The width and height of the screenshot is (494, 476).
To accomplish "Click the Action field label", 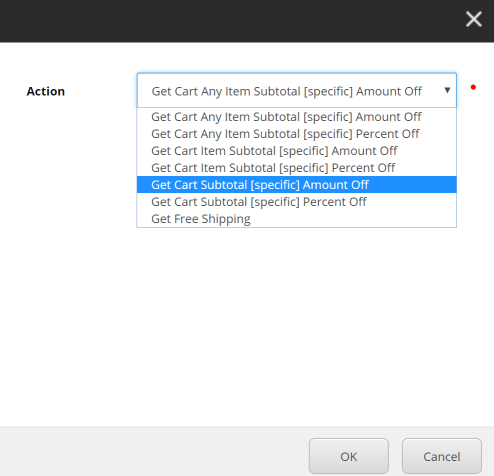I will coord(46,91).
